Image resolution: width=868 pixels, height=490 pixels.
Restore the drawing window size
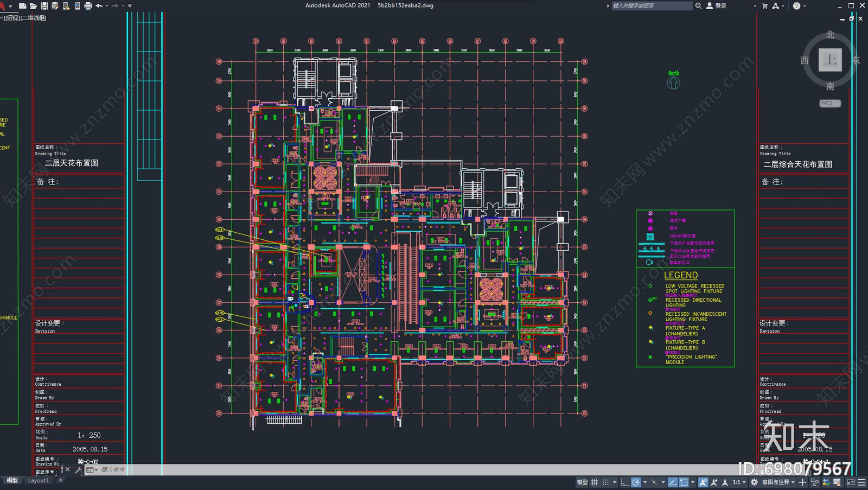(851, 18)
